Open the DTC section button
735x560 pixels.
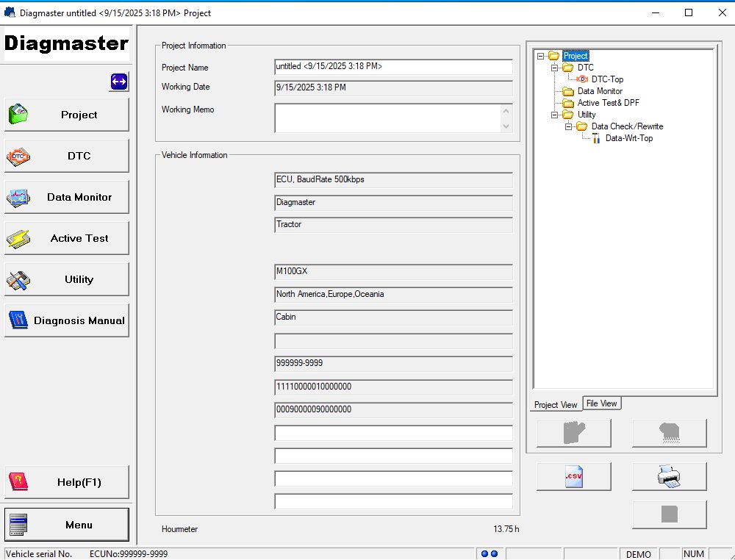(67, 156)
